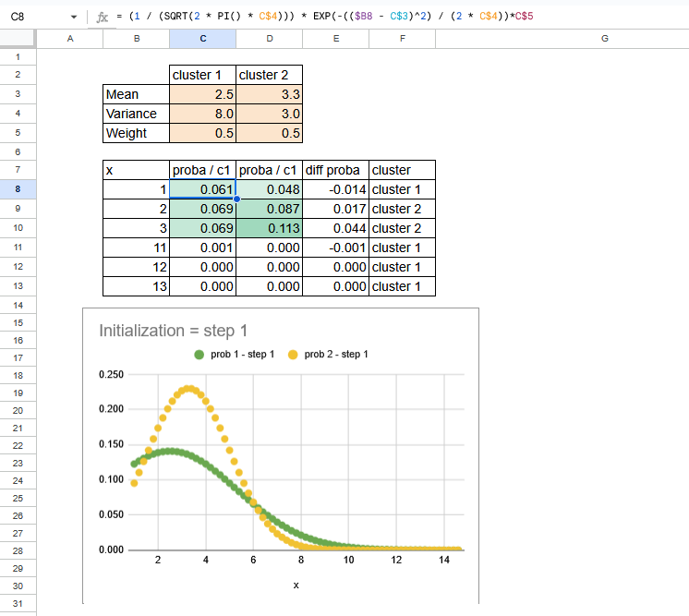Click the green prob 1 legend dot
The image size is (689, 616).
click(x=199, y=354)
